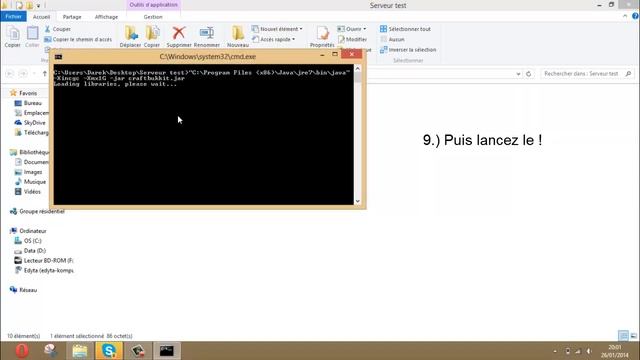Viewport: 640px width, 360px height.
Task: Open Lecteur BD-ROM drive
Action: 44,260
